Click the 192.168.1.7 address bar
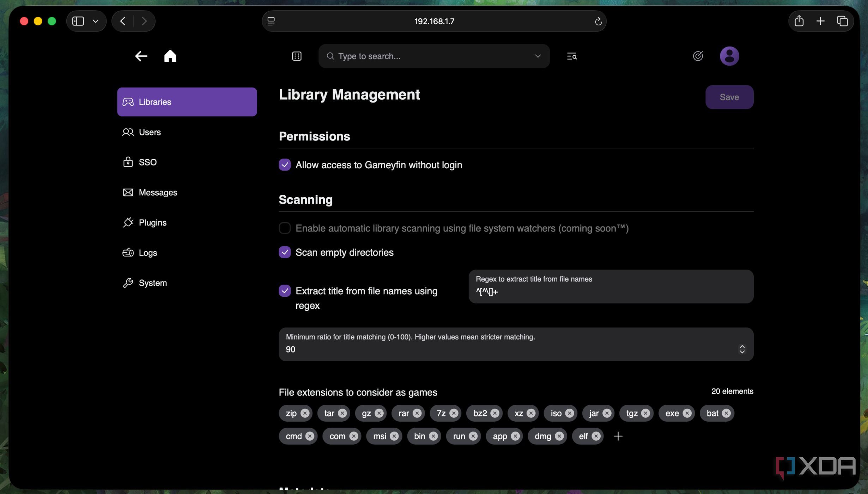 coord(434,21)
